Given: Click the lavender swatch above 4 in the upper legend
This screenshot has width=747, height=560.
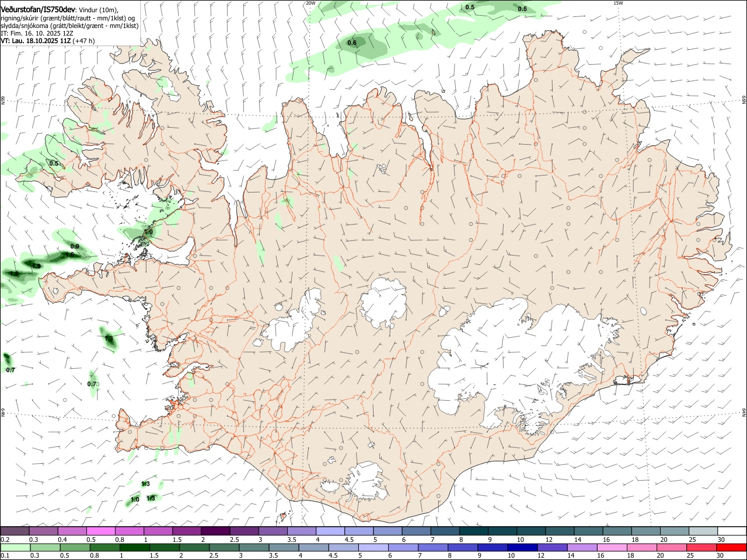Looking at the screenshot, I should click(x=330, y=531).
